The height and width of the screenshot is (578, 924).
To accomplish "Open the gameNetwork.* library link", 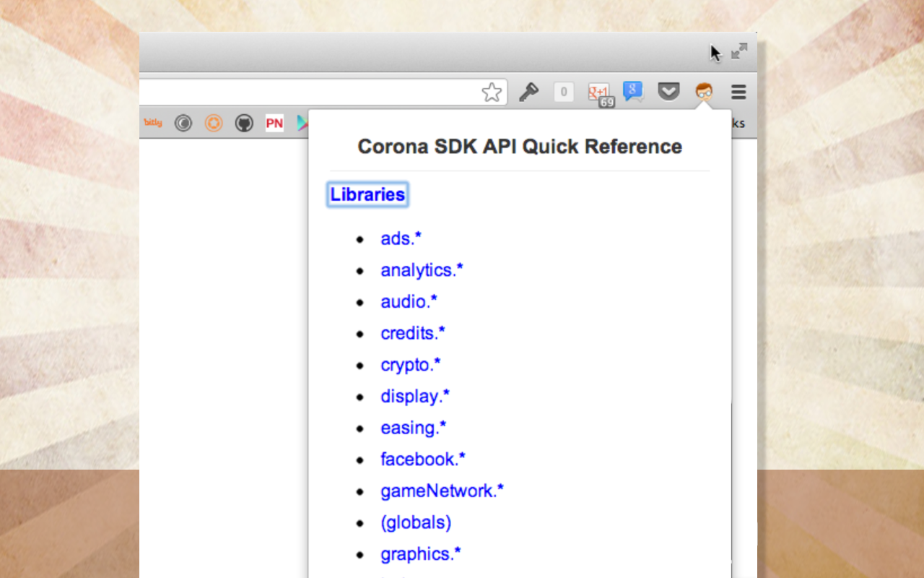I will pos(443,491).
